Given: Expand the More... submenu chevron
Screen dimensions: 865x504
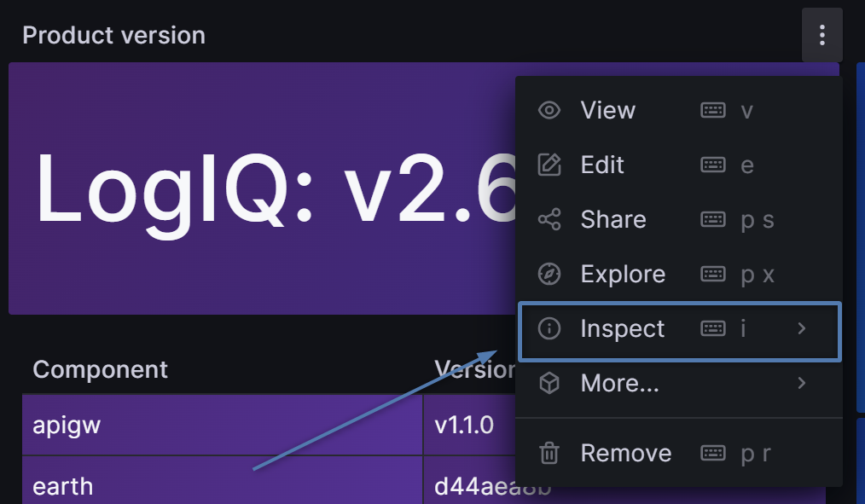Looking at the screenshot, I should 801,384.
